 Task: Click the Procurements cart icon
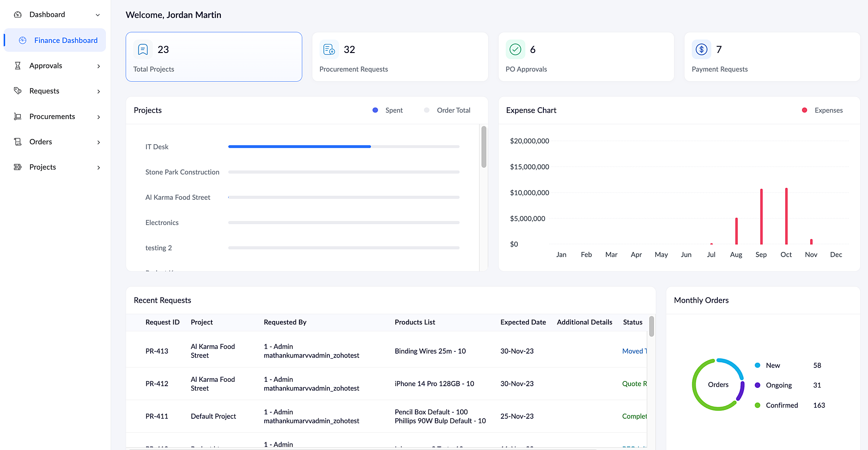coord(18,116)
